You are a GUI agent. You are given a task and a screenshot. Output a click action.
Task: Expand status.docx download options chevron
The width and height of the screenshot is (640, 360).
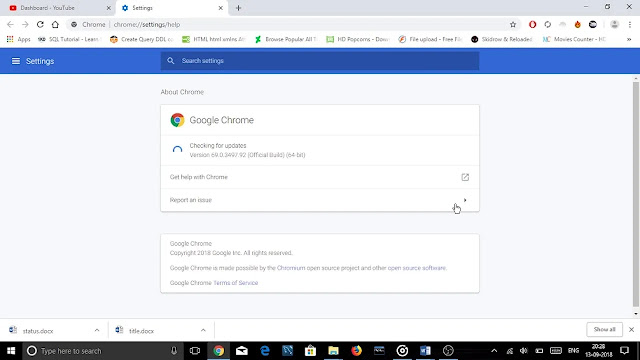point(97,330)
